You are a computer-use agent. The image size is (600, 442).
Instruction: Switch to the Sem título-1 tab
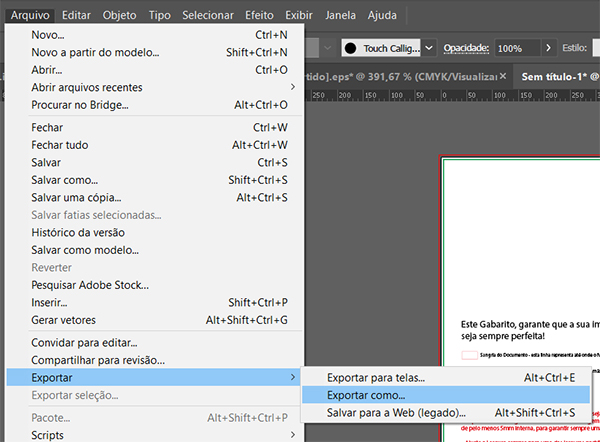pyautogui.click(x=557, y=77)
